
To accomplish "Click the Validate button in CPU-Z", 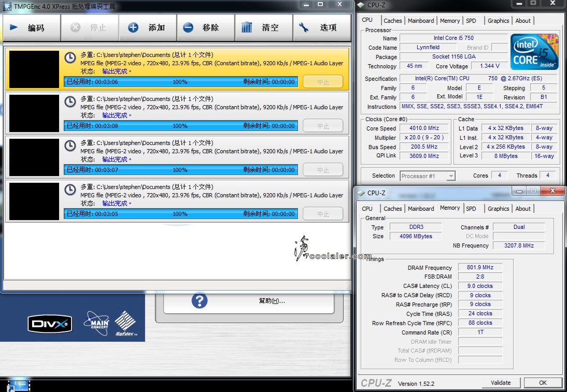I will (x=501, y=383).
